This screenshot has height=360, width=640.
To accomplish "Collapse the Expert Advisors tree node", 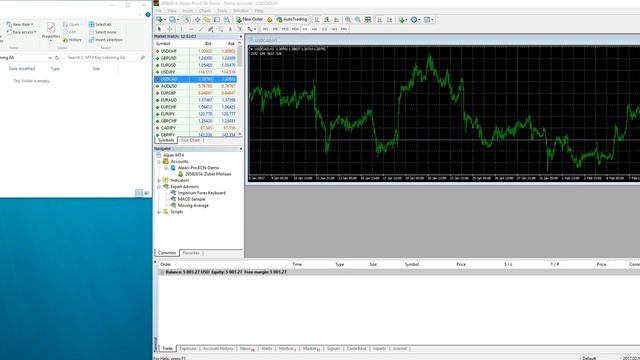I will [x=159, y=187].
